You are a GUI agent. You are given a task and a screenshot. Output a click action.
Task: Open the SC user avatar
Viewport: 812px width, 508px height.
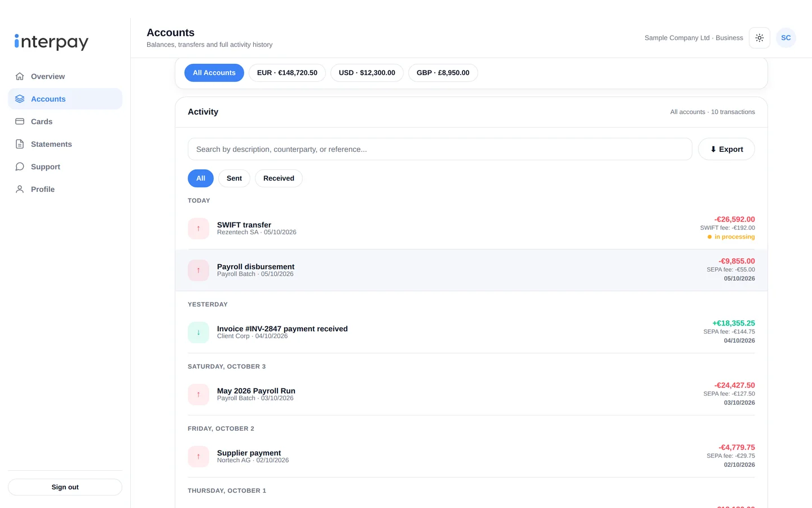coord(786,38)
